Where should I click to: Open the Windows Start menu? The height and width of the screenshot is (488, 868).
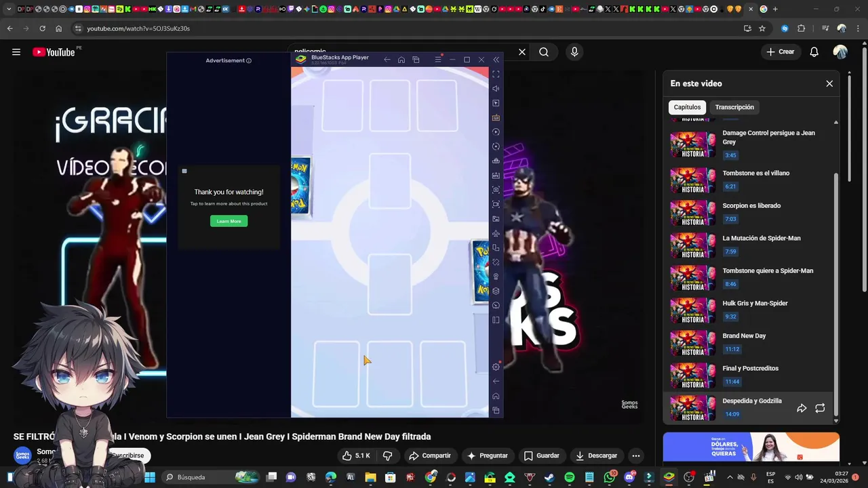[150, 477]
